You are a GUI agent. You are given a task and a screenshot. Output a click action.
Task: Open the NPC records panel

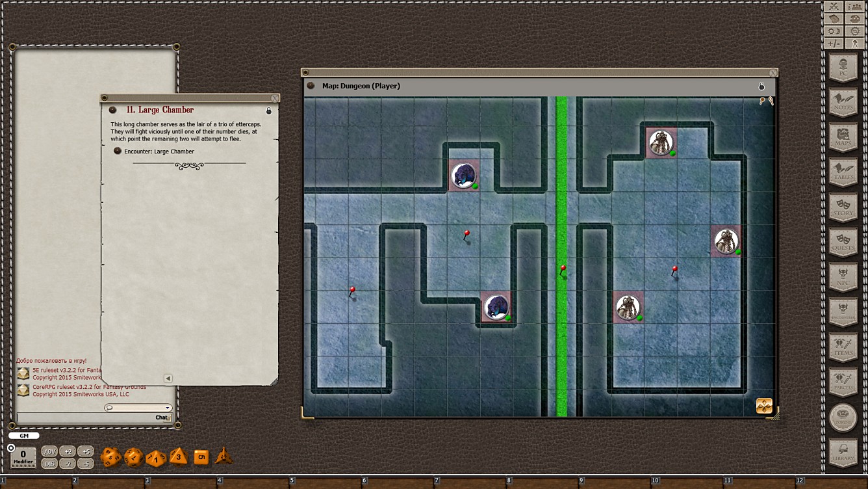(843, 275)
